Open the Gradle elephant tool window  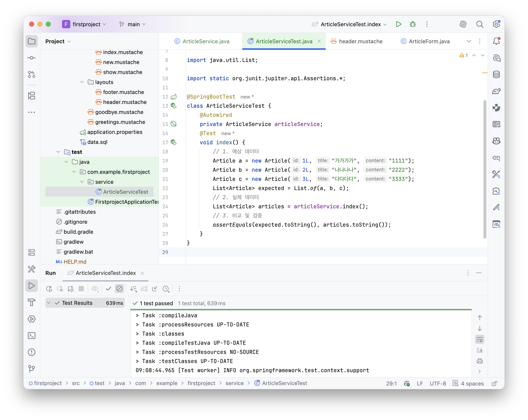point(496,91)
